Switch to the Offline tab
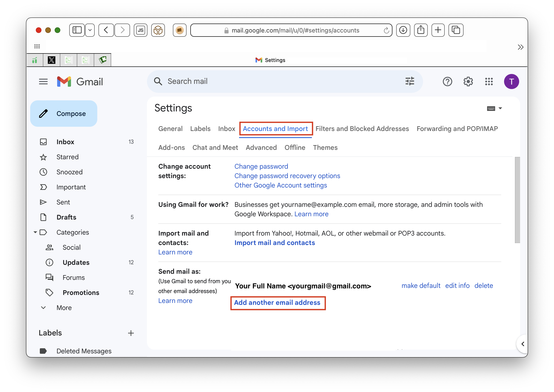554x392 pixels. (295, 147)
